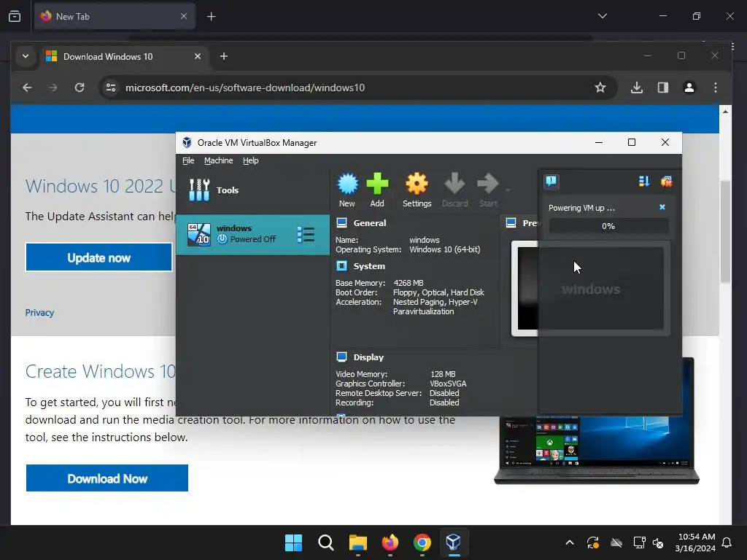Close the Download Windows 10 tab
The height and width of the screenshot is (560, 747).
[x=198, y=56]
